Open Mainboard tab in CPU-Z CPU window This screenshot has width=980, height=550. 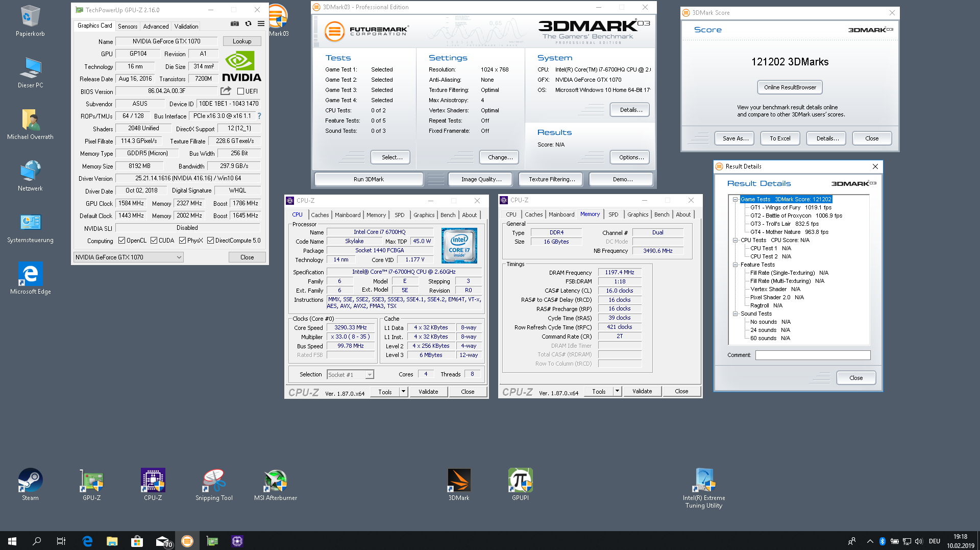[348, 215]
